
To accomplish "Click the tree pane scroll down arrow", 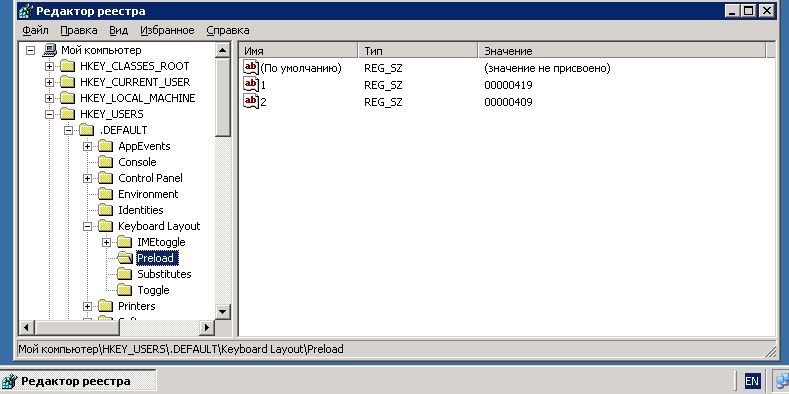I will (222, 311).
